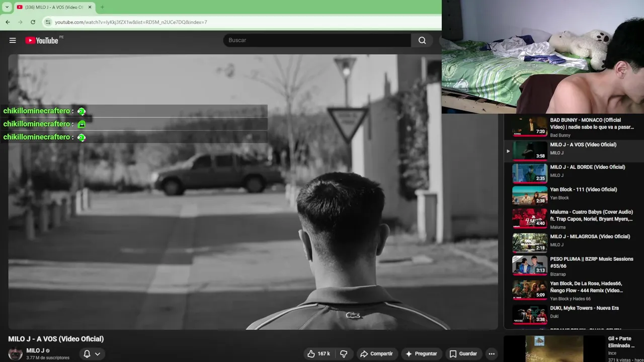Open DUKI, Myke Towers - Nueva Era title

[x=585, y=308]
